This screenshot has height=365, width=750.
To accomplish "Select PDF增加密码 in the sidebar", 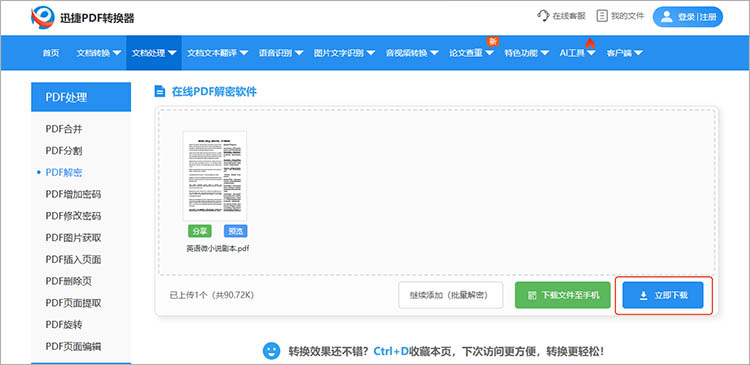I will [73, 194].
